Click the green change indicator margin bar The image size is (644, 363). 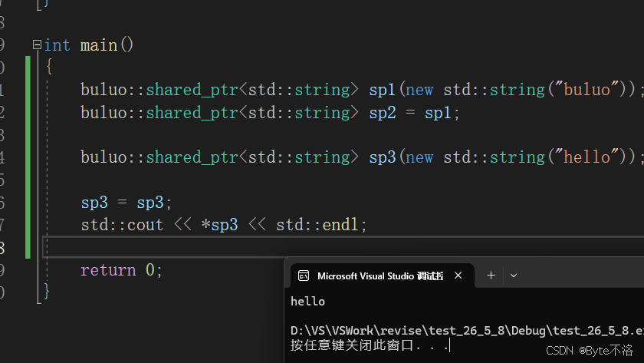click(x=28, y=157)
